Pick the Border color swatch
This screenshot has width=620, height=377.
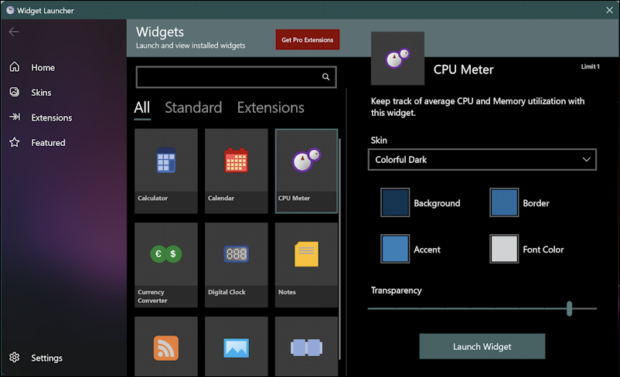pos(504,203)
